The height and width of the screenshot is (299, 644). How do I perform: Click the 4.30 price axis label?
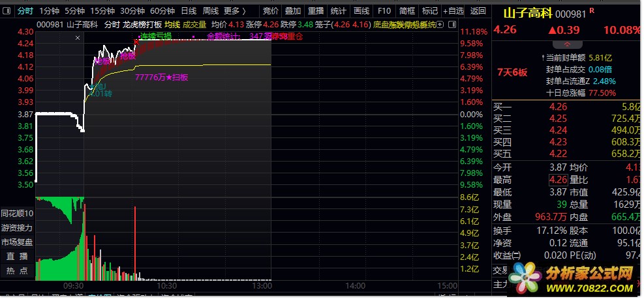coord(26,31)
